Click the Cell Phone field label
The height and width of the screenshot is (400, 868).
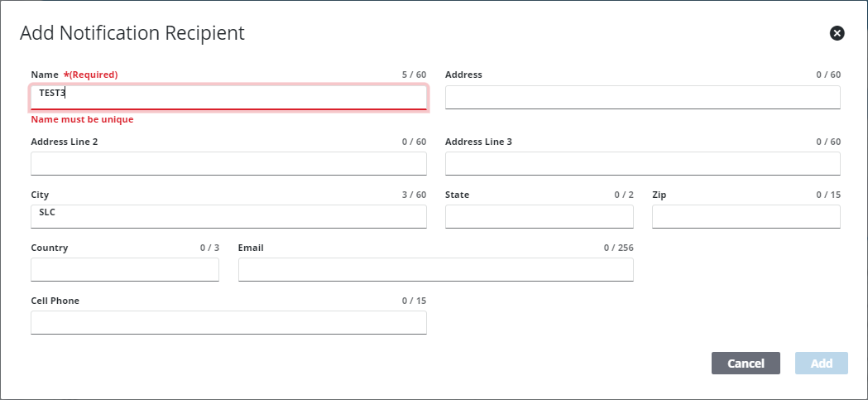55,301
